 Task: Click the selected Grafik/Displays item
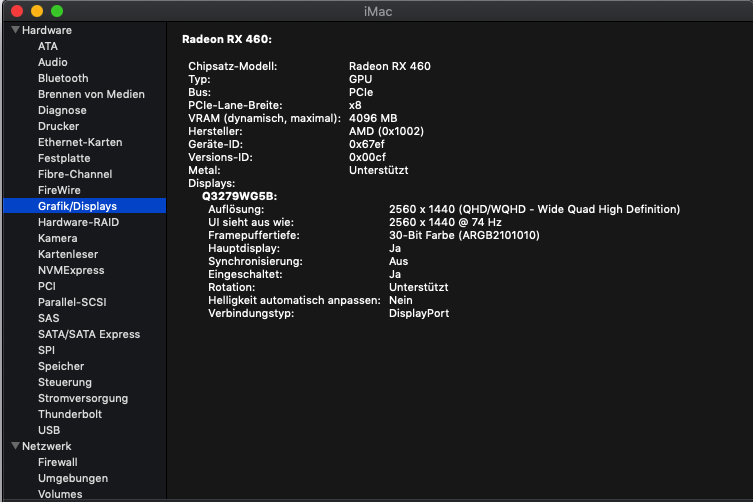click(77, 206)
